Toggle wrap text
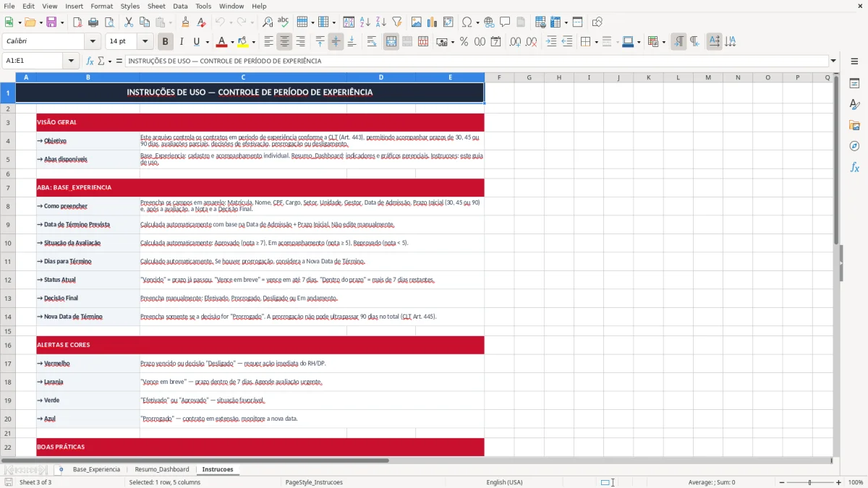The image size is (868, 488). coord(372,41)
